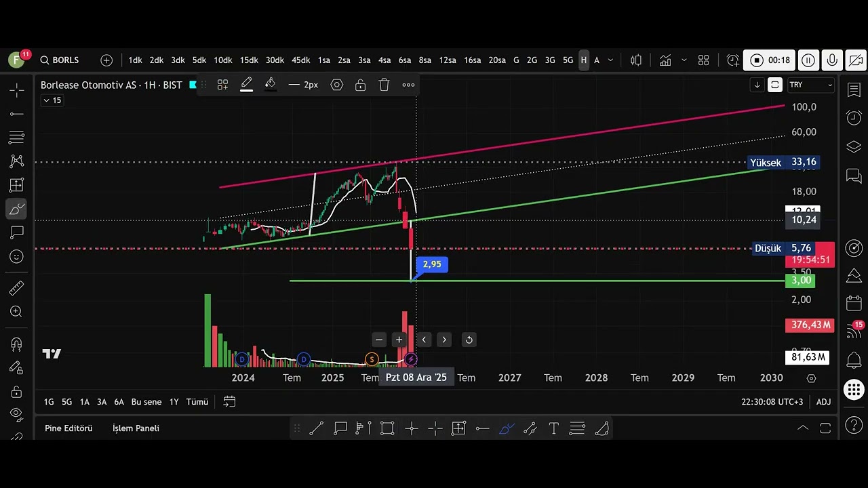This screenshot has height=488, width=868.
Task: Select the trend line tool in left sidebar
Action: 16,114
